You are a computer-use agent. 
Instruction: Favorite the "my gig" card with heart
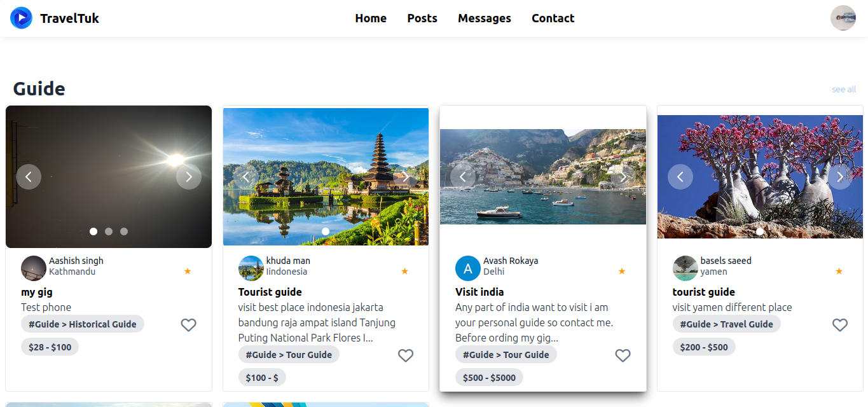(188, 325)
